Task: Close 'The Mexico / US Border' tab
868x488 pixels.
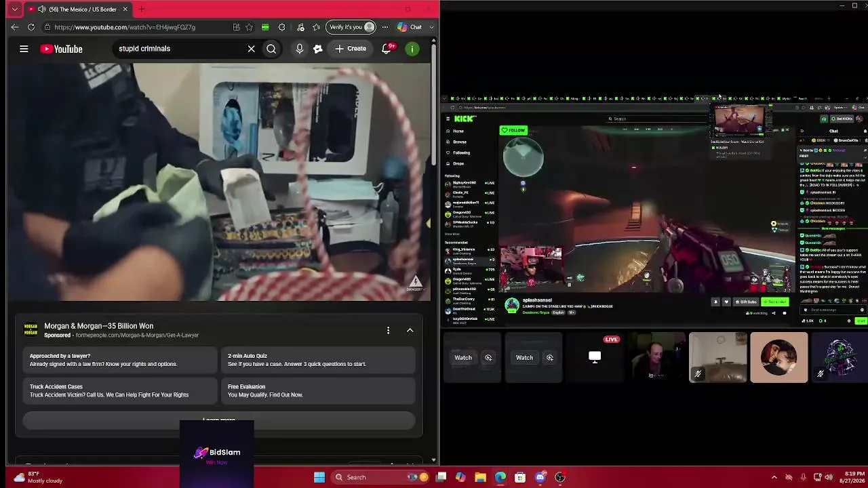Action: (x=125, y=9)
